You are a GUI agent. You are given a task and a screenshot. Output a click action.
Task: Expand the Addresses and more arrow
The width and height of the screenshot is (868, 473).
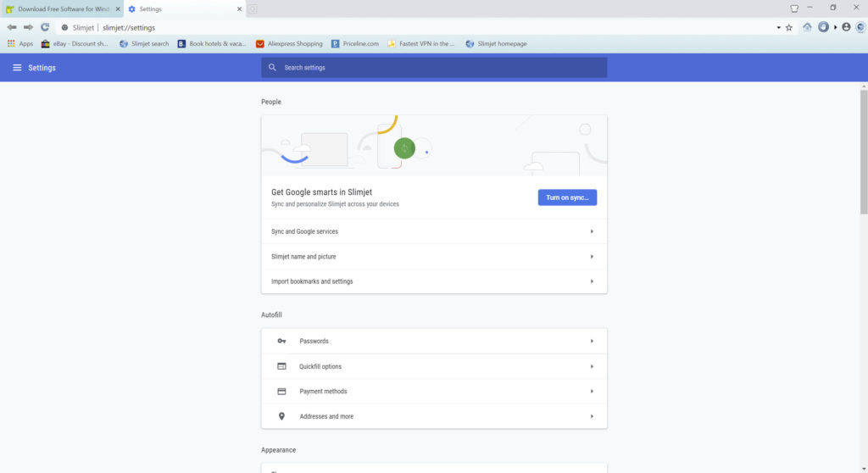click(x=592, y=416)
